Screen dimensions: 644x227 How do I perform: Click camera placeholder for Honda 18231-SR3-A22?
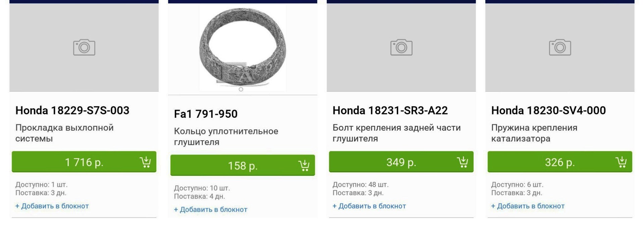tap(401, 47)
